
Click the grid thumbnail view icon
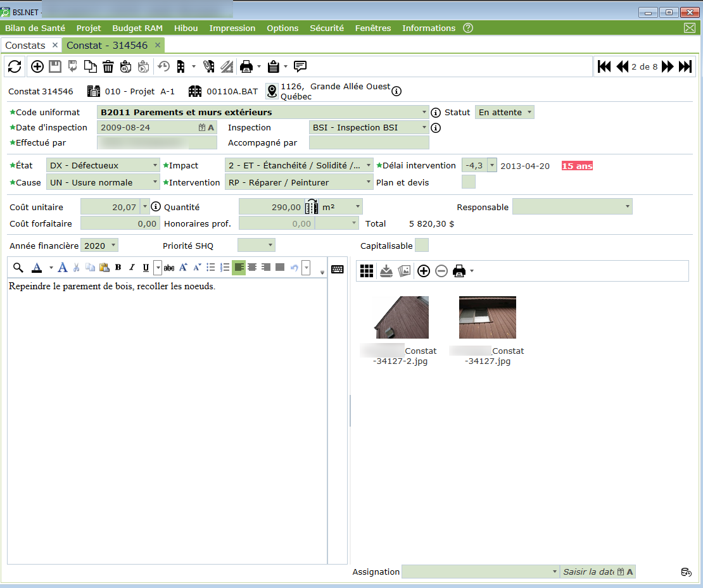(x=367, y=271)
